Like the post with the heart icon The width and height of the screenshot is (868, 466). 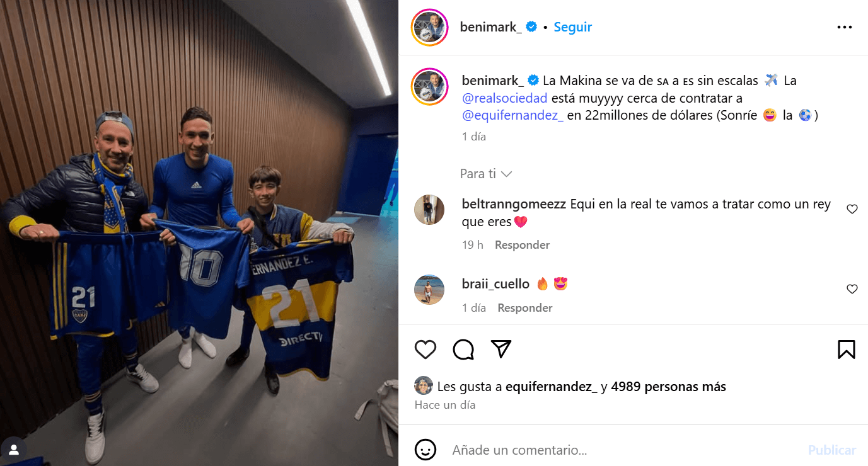425,349
